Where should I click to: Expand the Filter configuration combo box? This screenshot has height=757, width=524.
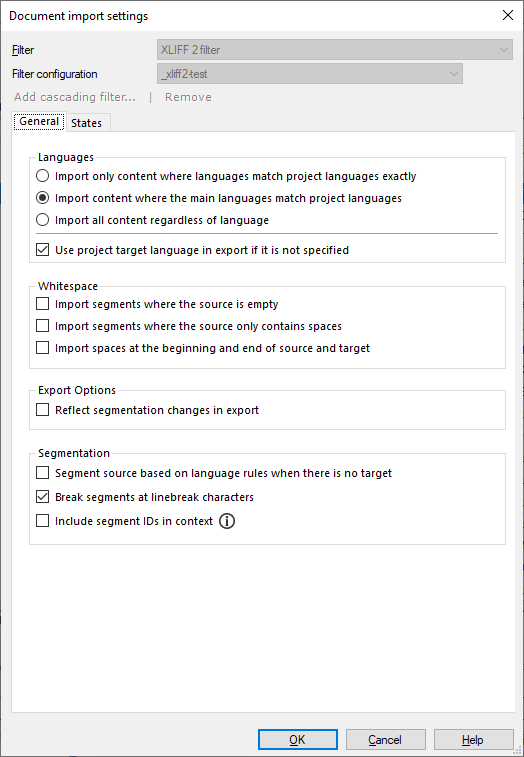(310, 74)
